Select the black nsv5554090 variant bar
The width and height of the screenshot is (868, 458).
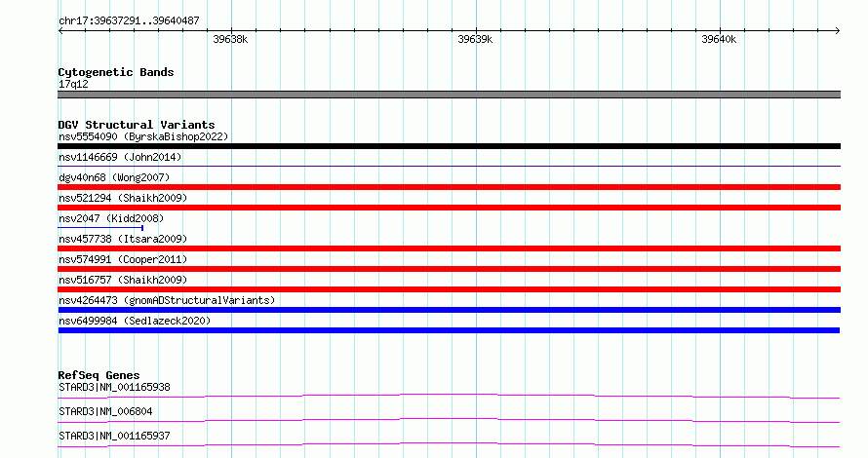449,146
